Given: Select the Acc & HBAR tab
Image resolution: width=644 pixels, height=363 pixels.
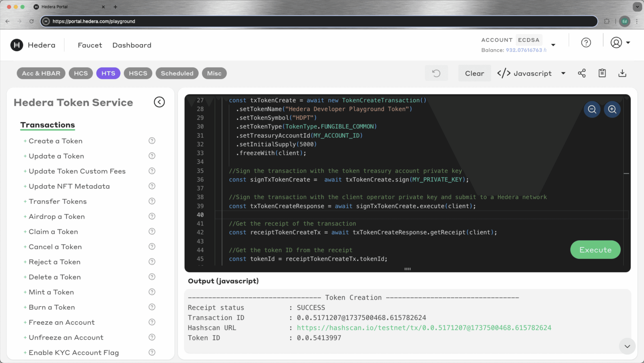Looking at the screenshot, I should click(41, 73).
